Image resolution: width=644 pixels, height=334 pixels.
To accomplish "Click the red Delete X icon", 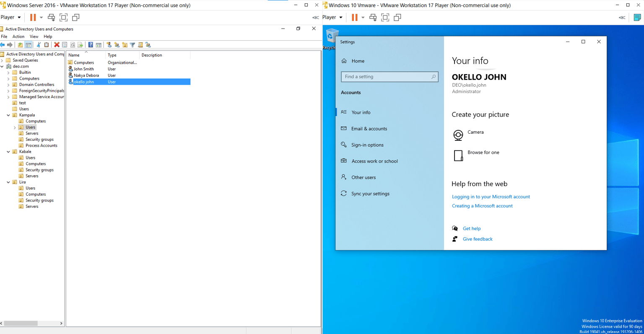I will [x=57, y=45].
